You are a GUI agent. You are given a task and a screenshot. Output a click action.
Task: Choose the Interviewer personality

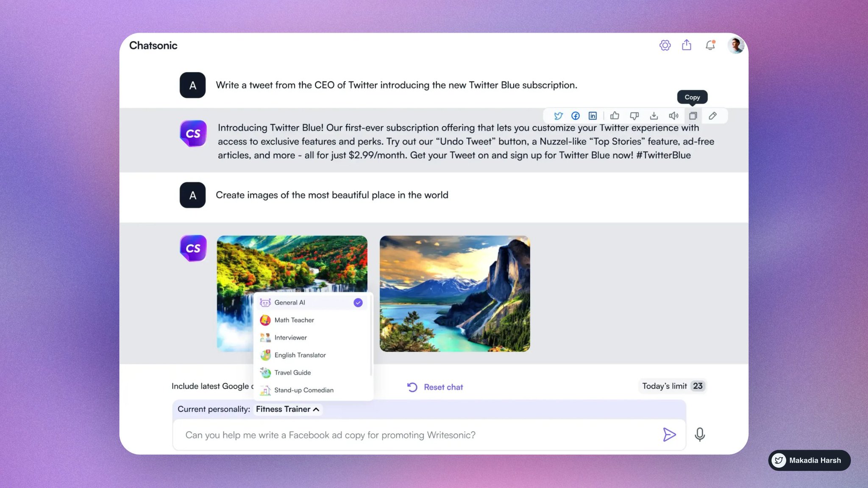coord(312,338)
